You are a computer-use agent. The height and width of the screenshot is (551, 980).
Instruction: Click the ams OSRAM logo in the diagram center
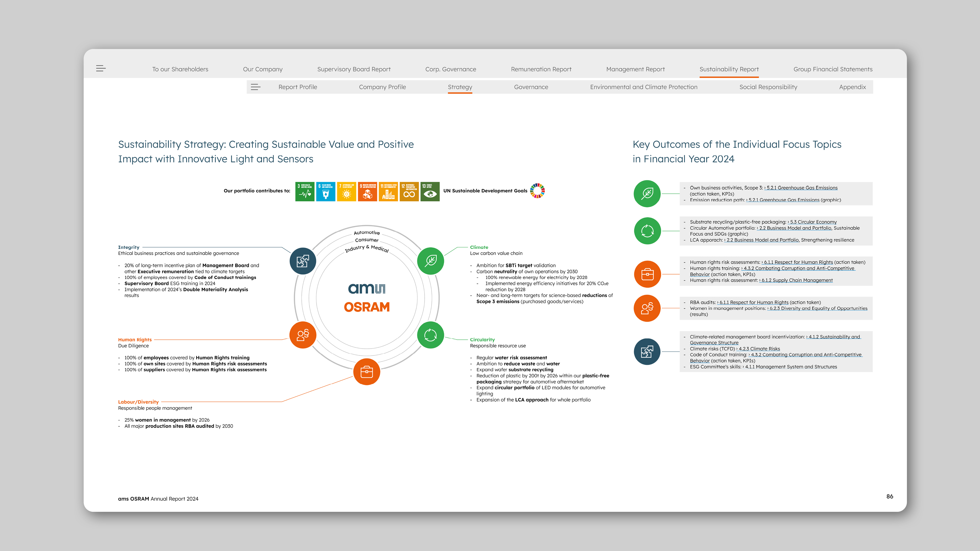[x=367, y=297]
